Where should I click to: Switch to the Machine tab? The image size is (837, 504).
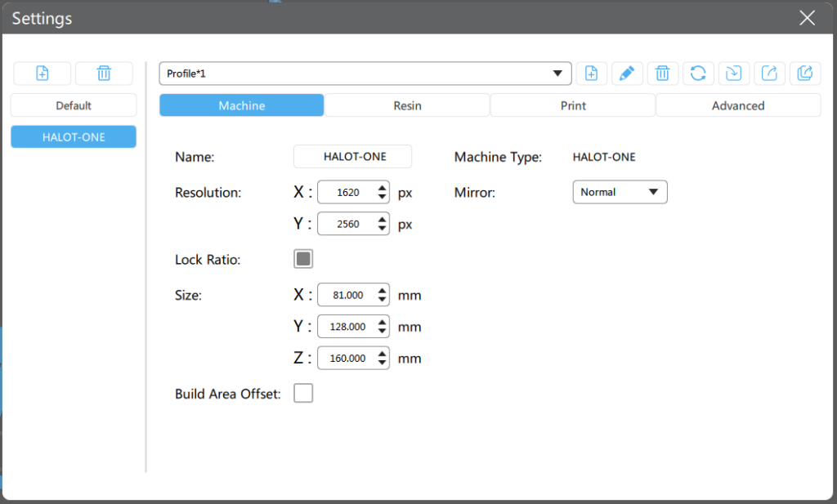tap(242, 105)
